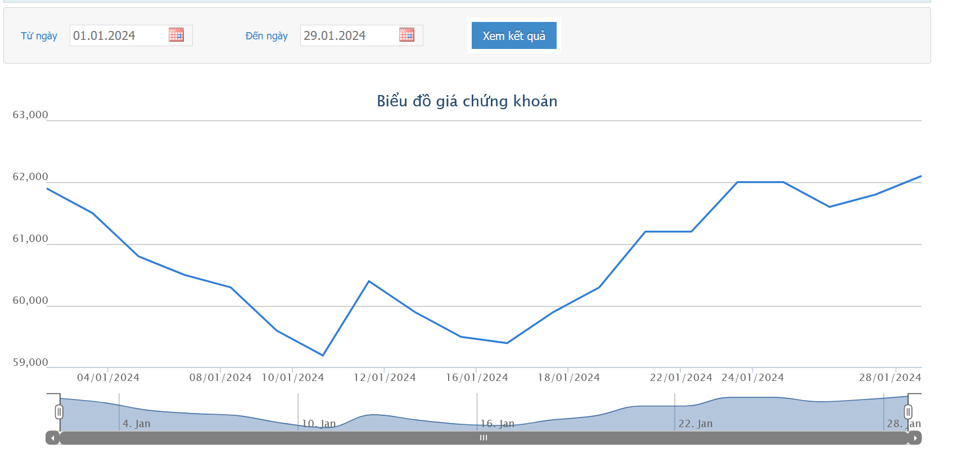Focus the start date field showing 01.01.2024
The height and width of the screenshot is (453, 980).
118,35
